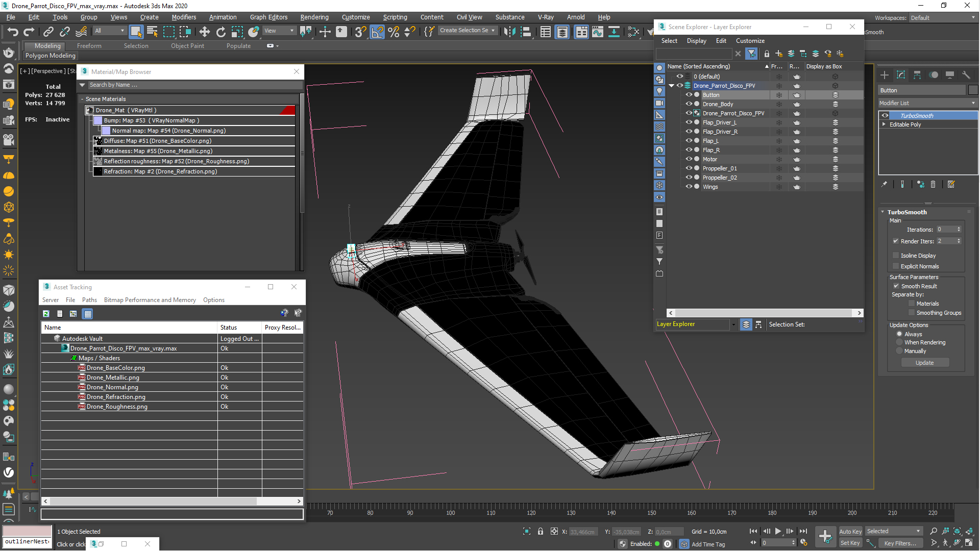Click the Set Key button
This screenshot has height=551, width=980.
tap(850, 543)
